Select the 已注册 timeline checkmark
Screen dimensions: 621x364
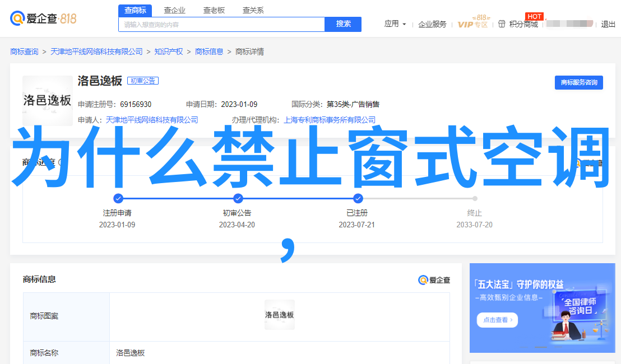(x=358, y=198)
